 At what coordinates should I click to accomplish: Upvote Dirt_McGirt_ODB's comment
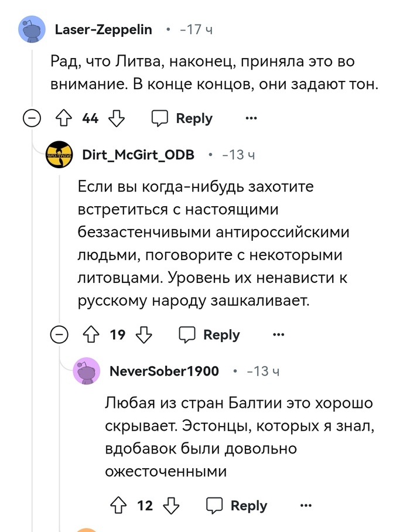pyautogui.click(x=90, y=335)
